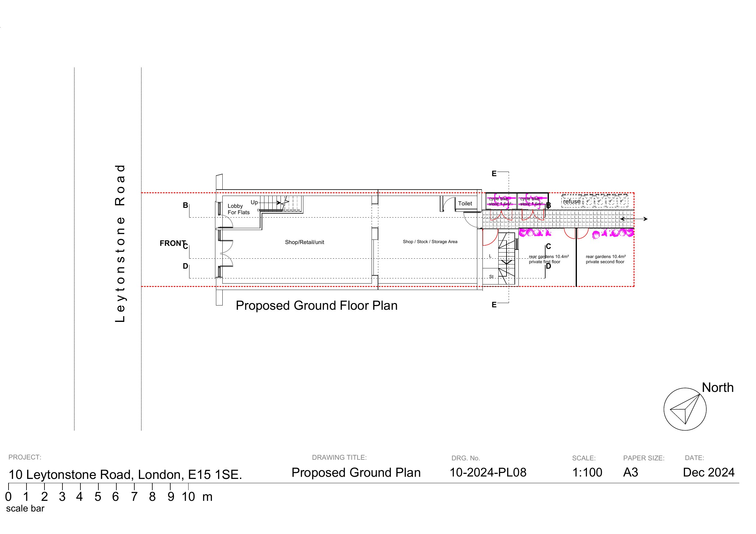Click the 10 mark on scale bar
756x534 pixels.
click(x=188, y=497)
